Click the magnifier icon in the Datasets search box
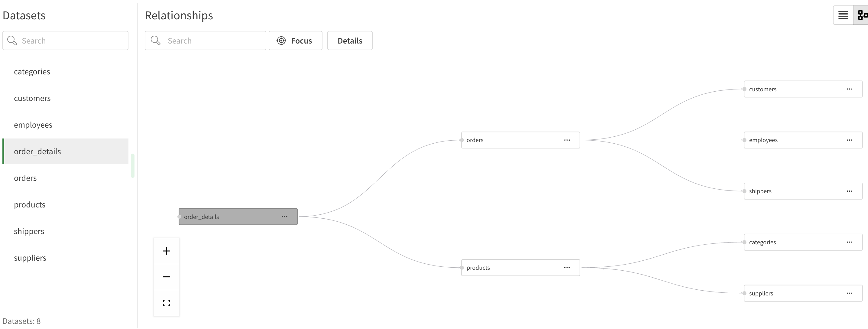The image size is (868, 329). point(12,40)
